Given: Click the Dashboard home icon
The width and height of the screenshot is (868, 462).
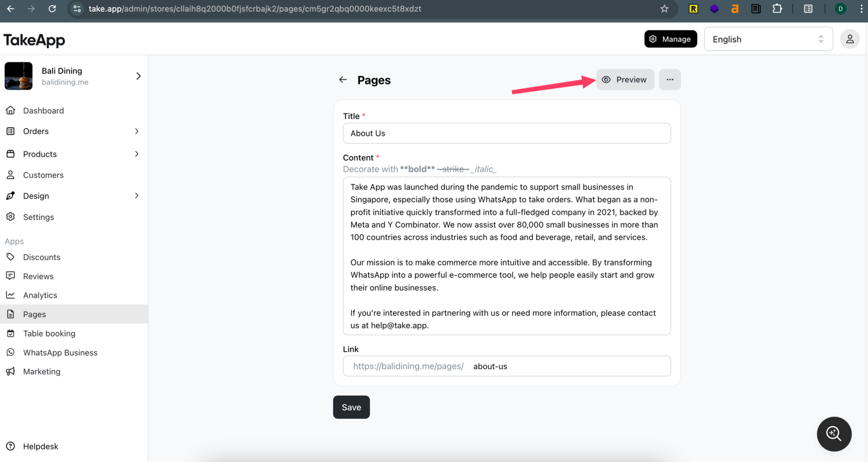Looking at the screenshot, I should pos(10,110).
